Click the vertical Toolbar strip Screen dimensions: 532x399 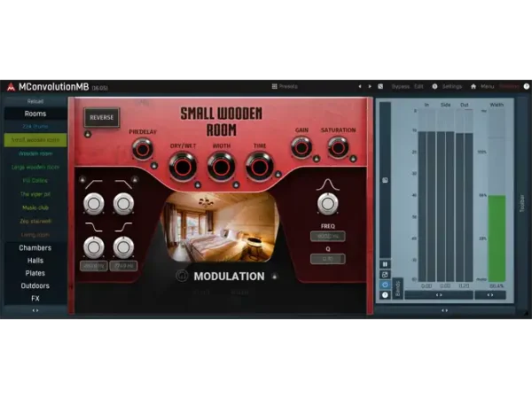tap(522, 204)
